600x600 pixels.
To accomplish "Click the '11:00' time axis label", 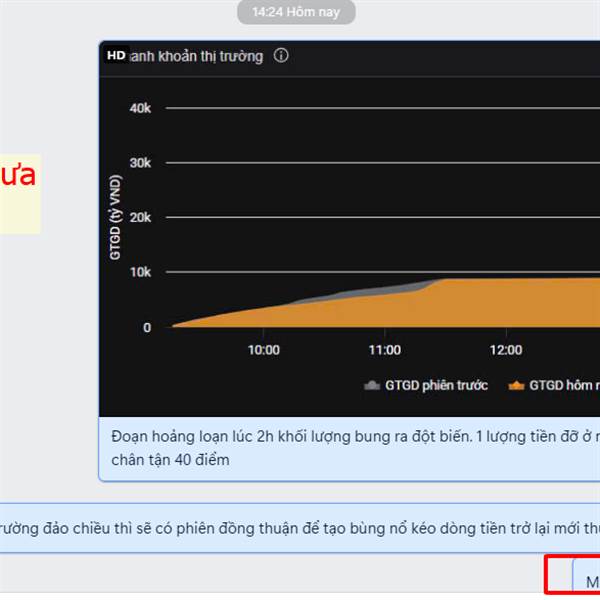I will 385,350.
